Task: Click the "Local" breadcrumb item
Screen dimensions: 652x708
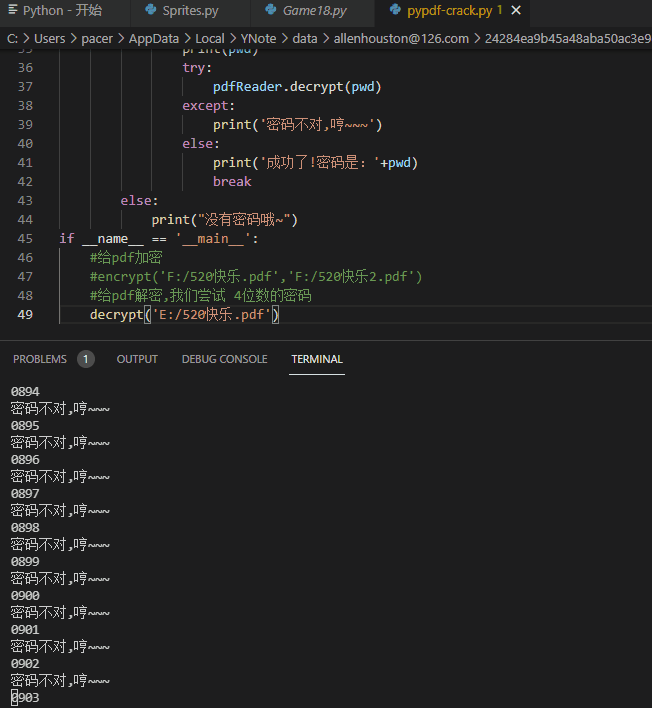Action: 209,38
